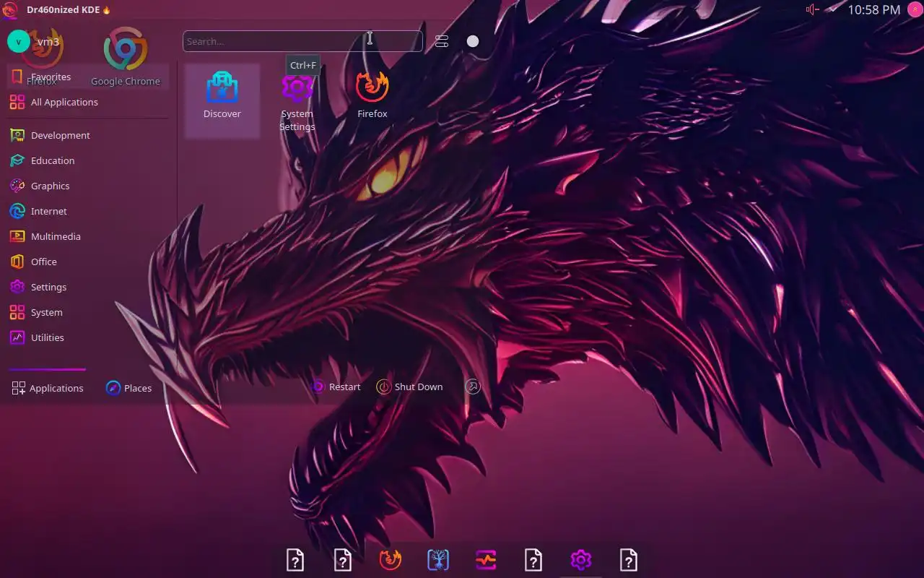924x578 pixels.
Task: Select All Applications in the sidebar
Action: pyautogui.click(x=88, y=102)
